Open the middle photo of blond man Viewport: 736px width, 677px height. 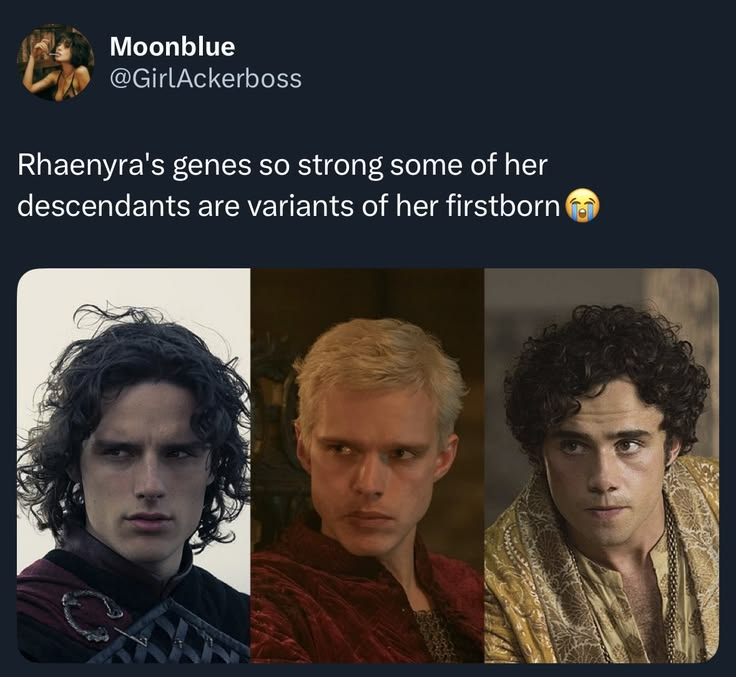pos(367,465)
